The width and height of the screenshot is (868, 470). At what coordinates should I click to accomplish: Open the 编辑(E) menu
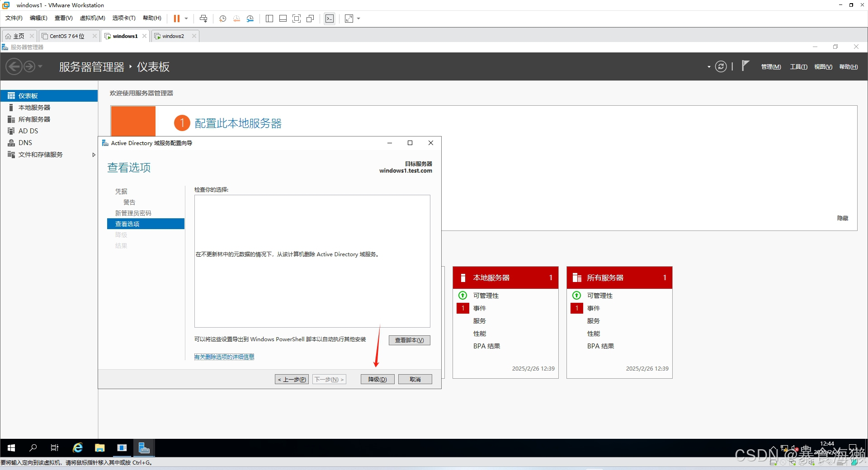click(x=38, y=18)
